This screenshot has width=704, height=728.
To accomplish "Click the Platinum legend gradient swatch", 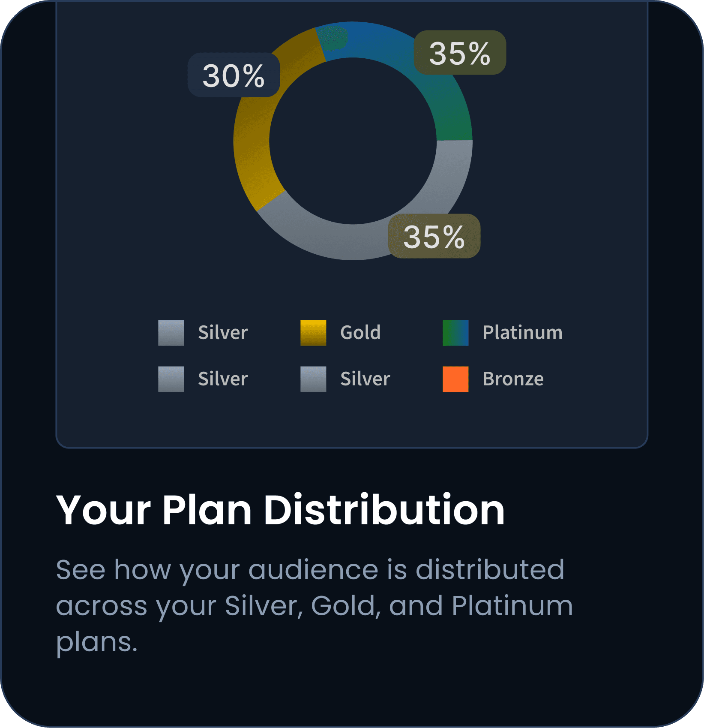I will point(455,333).
